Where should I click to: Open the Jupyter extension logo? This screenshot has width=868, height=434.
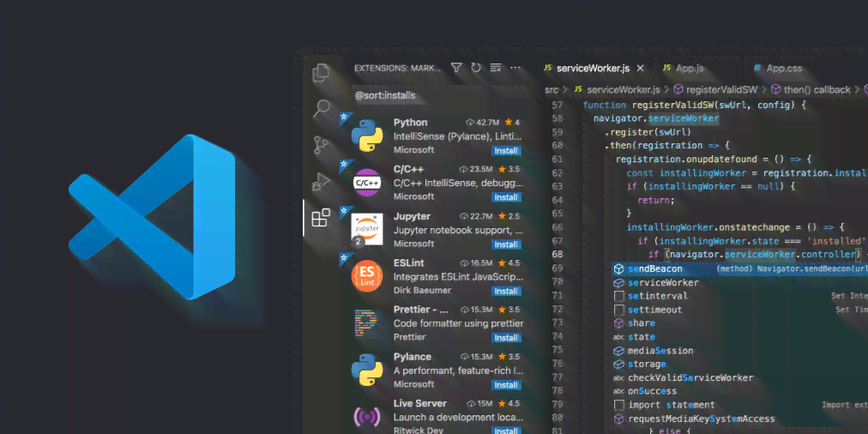pyautogui.click(x=367, y=229)
